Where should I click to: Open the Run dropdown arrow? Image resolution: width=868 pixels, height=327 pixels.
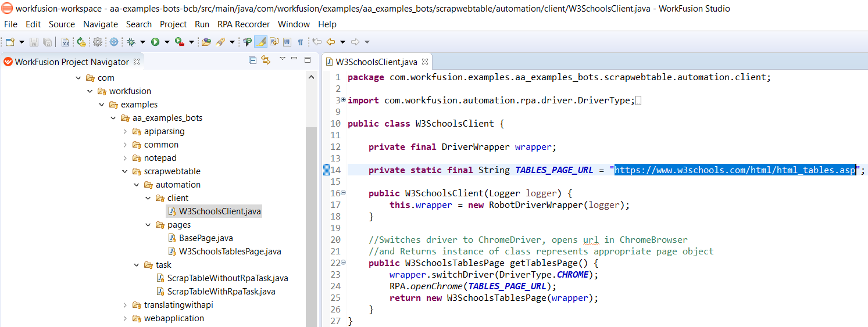click(167, 42)
